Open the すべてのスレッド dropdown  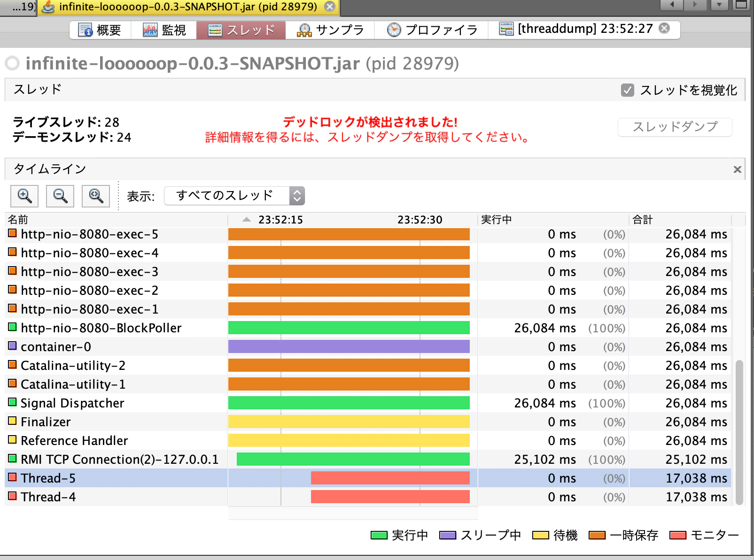234,196
